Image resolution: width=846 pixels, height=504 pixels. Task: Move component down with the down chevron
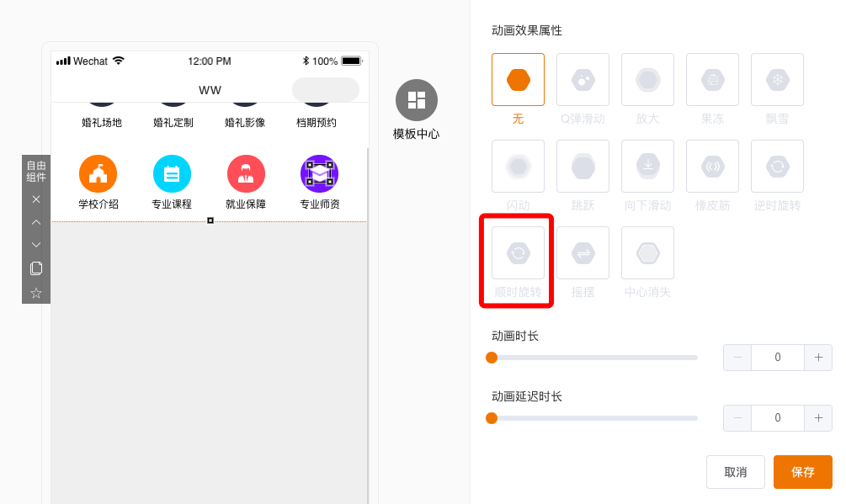[x=36, y=245]
